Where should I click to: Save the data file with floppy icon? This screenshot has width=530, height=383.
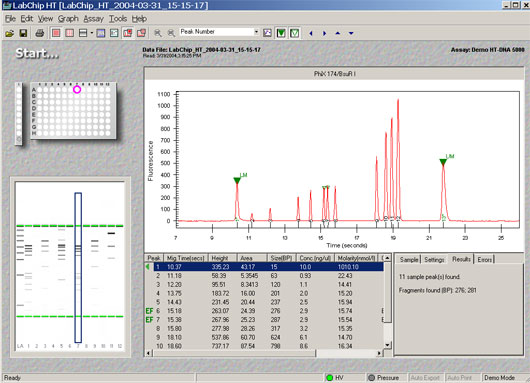point(23,33)
